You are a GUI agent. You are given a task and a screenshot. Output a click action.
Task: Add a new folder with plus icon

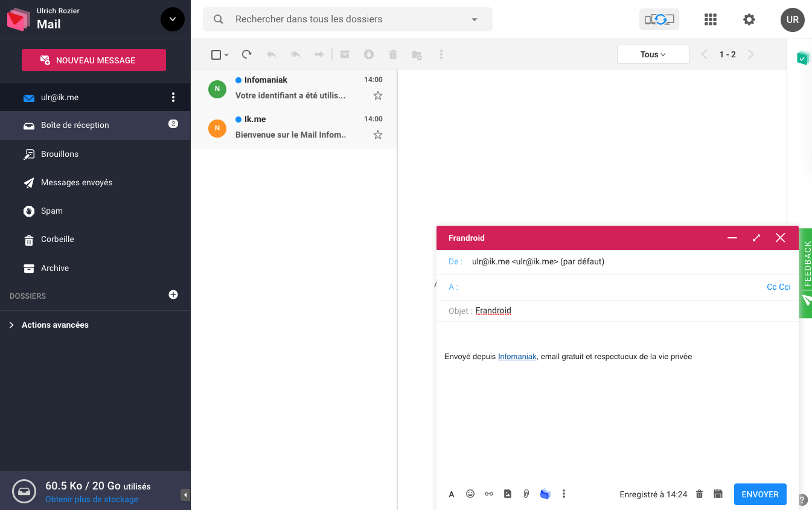[173, 295]
